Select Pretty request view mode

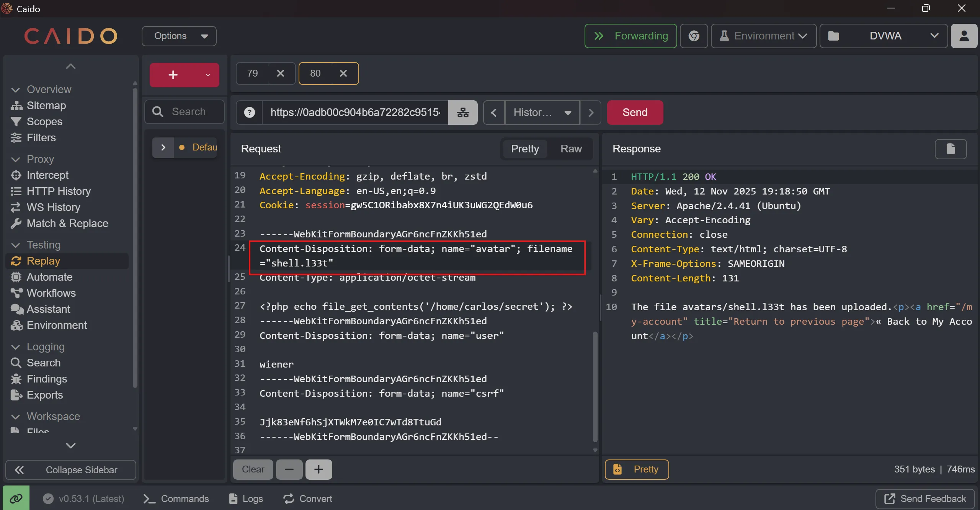click(x=525, y=149)
